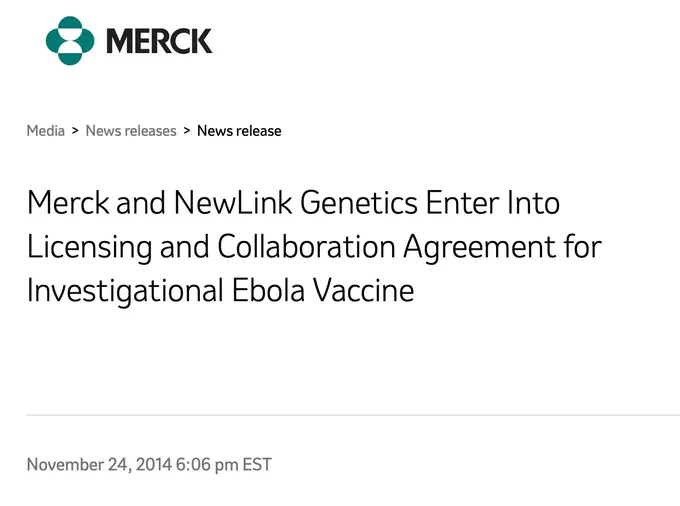Screen dimensions: 680x506
Task: Open the Media breadcrumb link
Action: tap(46, 131)
